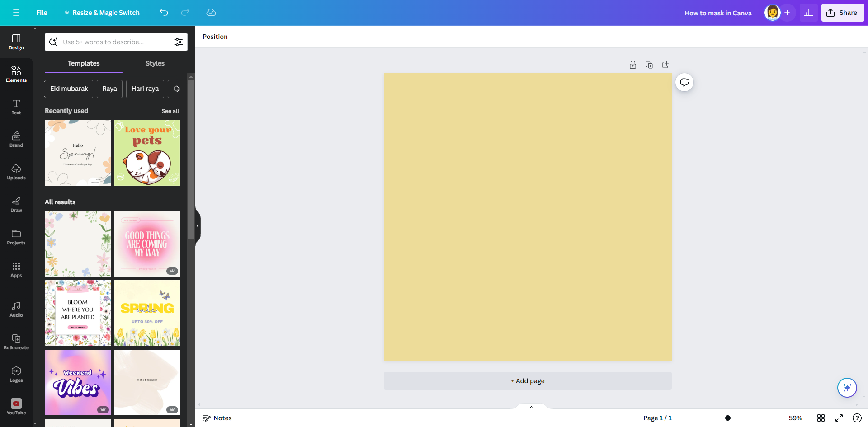The height and width of the screenshot is (427, 868).
Task: Open the YouTube sidebar app
Action: coord(16,407)
